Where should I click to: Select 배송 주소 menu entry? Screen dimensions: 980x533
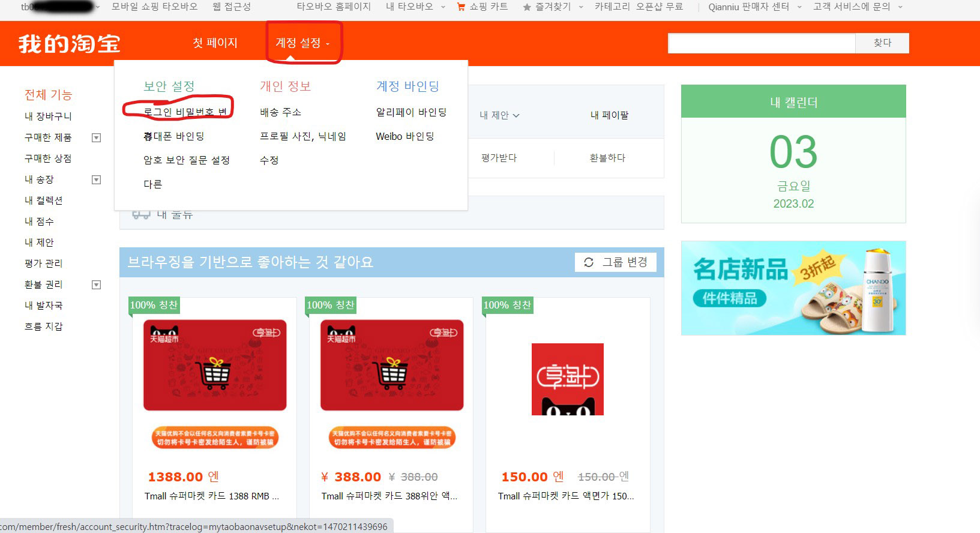click(280, 112)
